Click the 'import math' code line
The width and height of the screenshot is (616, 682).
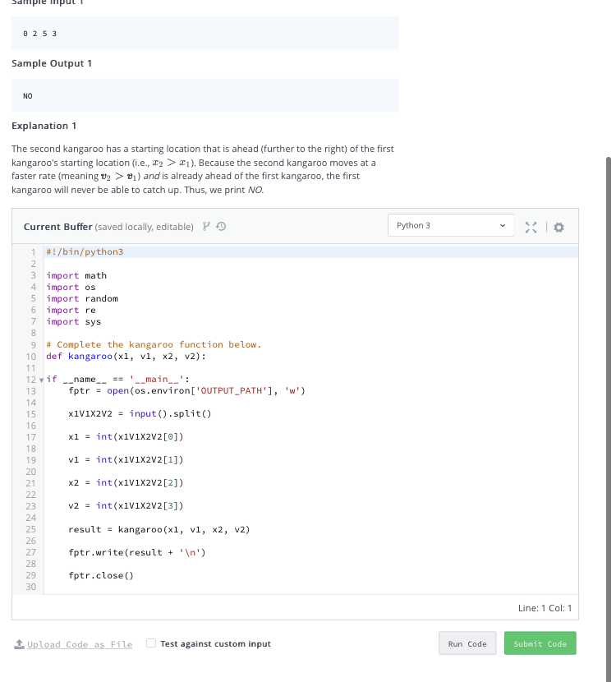(x=76, y=276)
